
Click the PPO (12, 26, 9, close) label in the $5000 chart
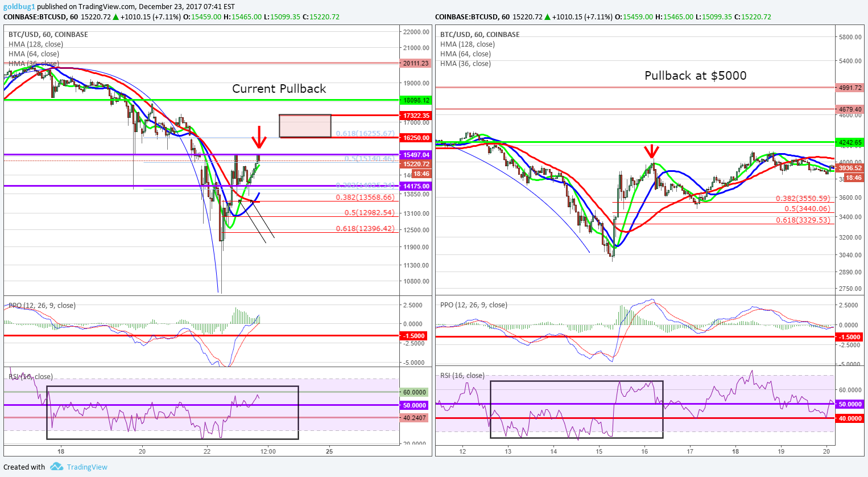pyautogui.click(x=474, y=305)
